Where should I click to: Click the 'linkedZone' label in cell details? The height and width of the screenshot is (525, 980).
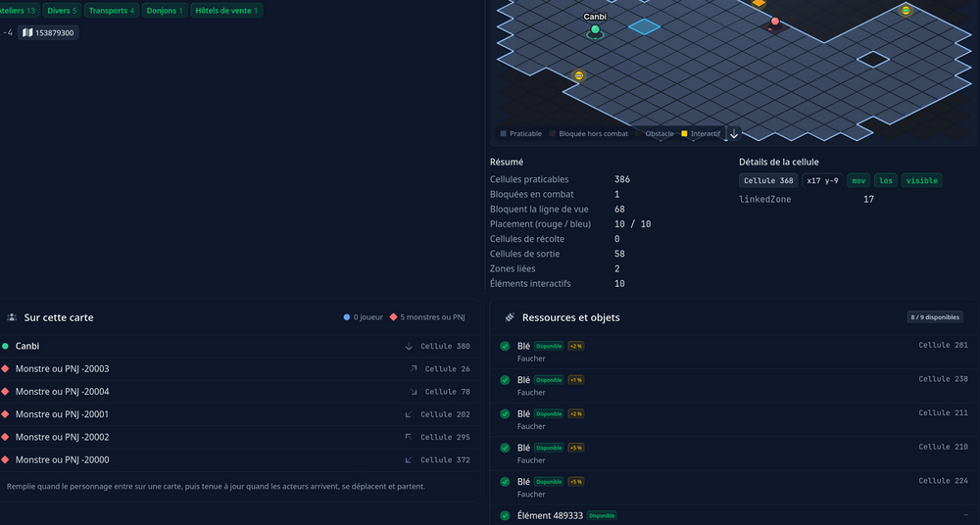point(765,200)
